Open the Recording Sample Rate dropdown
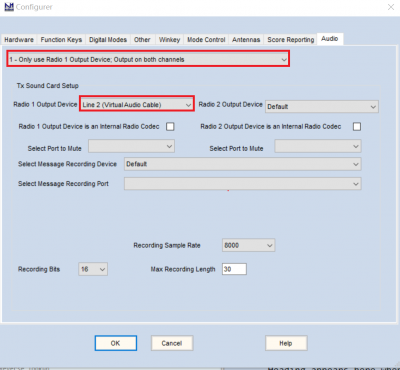 pos(248,245)
